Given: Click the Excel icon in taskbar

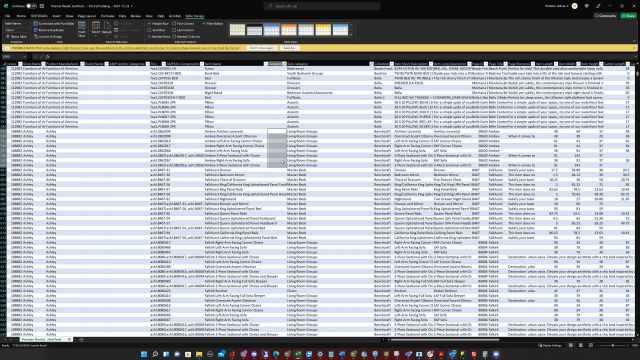Looking at the screenshot, I should click(298, 354).
